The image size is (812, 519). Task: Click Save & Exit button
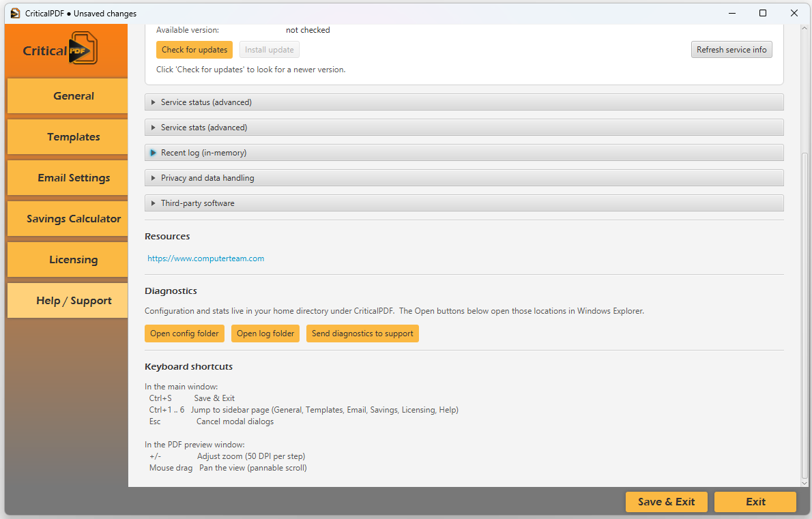pos(666,501)
